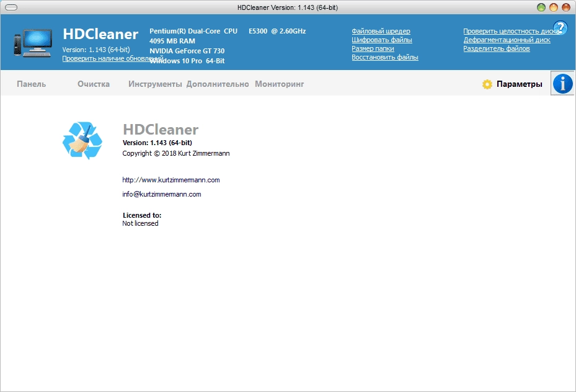Open Параметры settings
The image size is (576, 392).
click(519, 84)
